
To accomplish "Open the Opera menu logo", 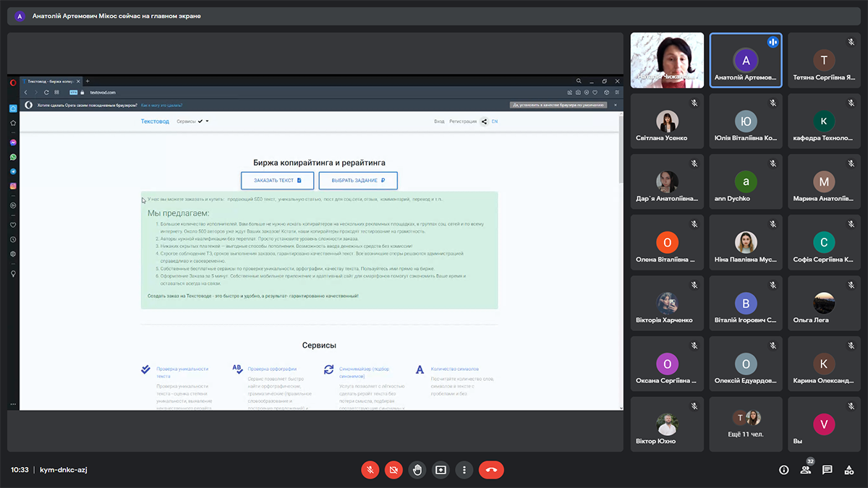I will pyautogui.click(x=13, y=82).
